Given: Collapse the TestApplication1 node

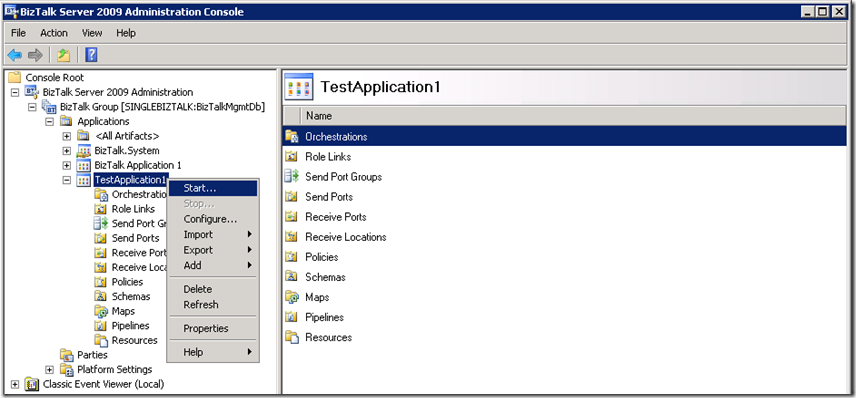Looking at the screenshot, I should 67,180.
